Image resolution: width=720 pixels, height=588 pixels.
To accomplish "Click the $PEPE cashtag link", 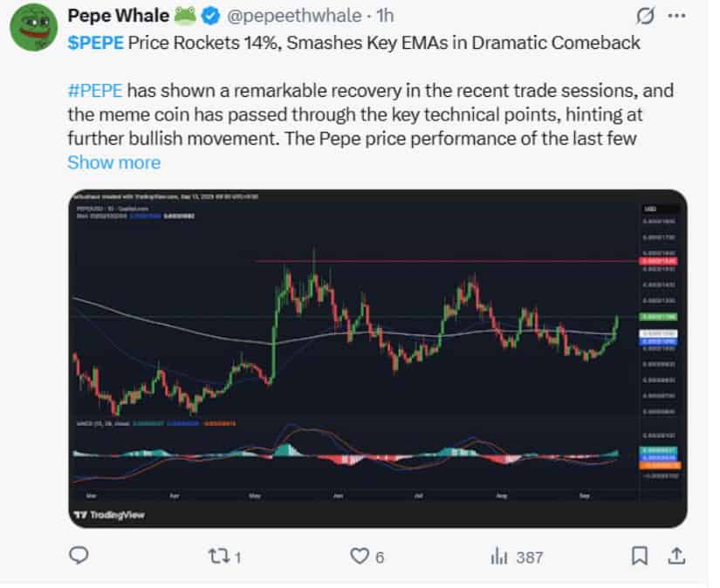I will tap(95, 43).
